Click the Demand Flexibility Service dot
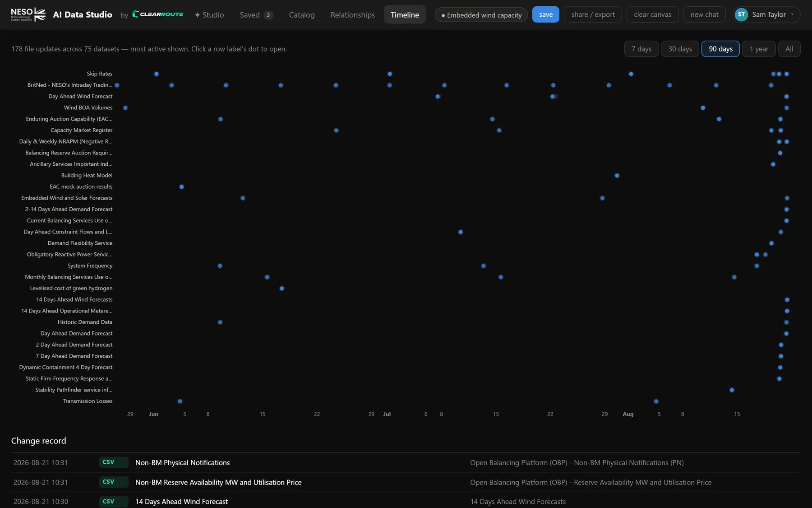812x508 pixels. tap(771, 243)
